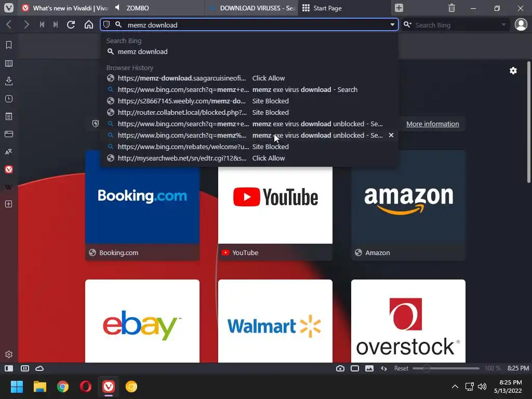
Task: Toggle the side panel visibility
Action: click(x=9, y=368)
